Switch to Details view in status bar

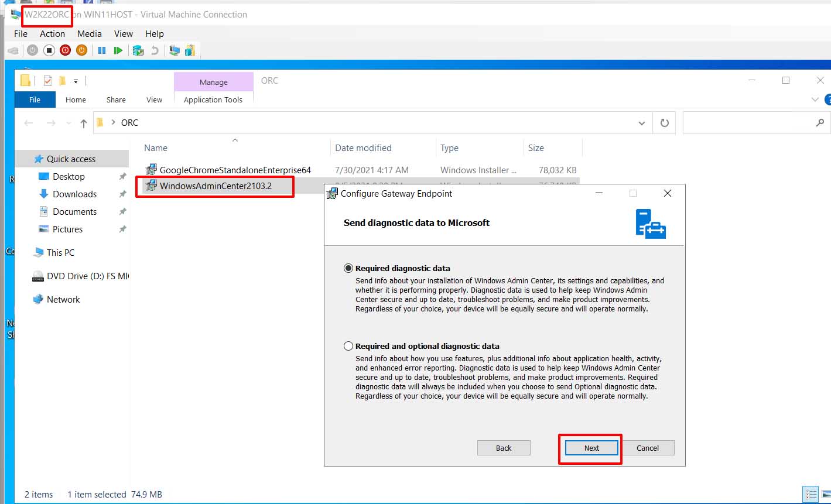coord(811,494)
